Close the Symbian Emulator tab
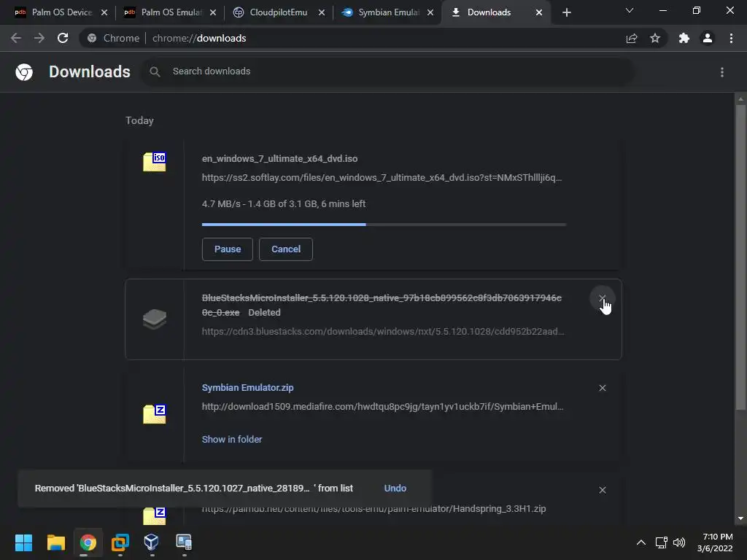The image size is (747, 560). (x=430, y=13)
